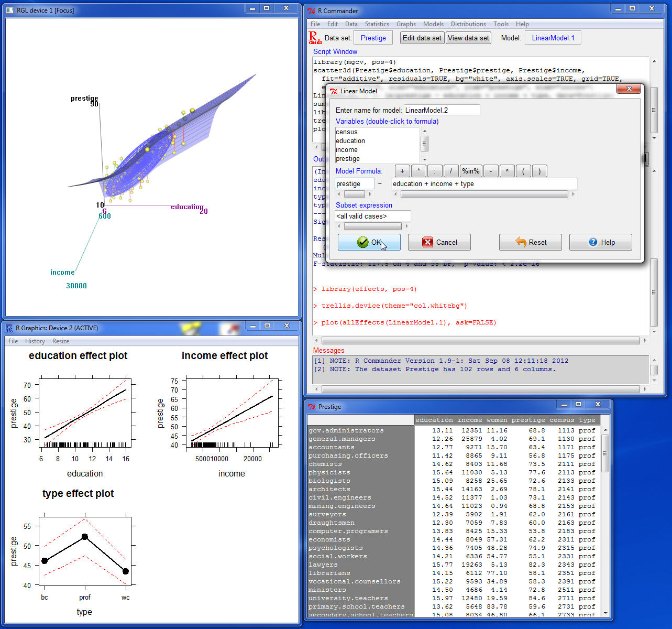This screenshot has height=629, width=672.
Task: Click the Output window horizontal scrollbar
Action: [480, 341]
